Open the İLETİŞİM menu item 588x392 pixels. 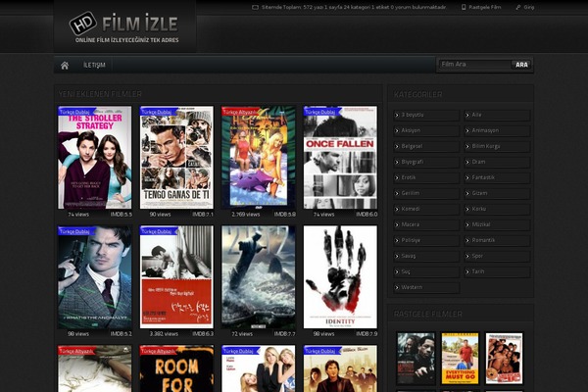pos(94,66)
